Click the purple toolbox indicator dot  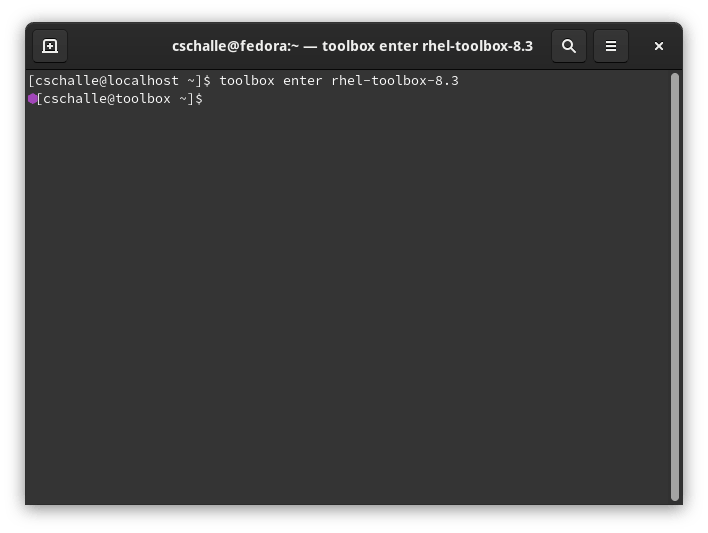point(32,98)
